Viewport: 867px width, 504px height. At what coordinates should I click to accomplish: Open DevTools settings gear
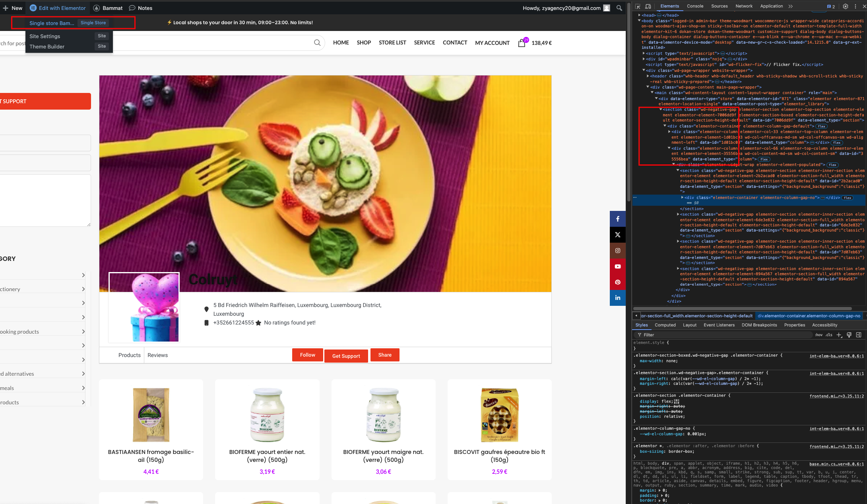846,6
